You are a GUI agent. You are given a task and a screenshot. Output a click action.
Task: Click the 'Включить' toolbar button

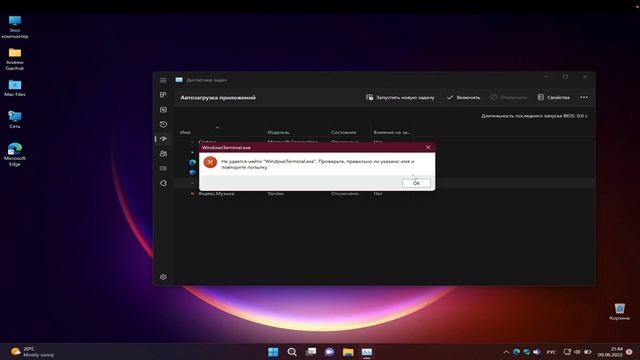coord(463,98)
